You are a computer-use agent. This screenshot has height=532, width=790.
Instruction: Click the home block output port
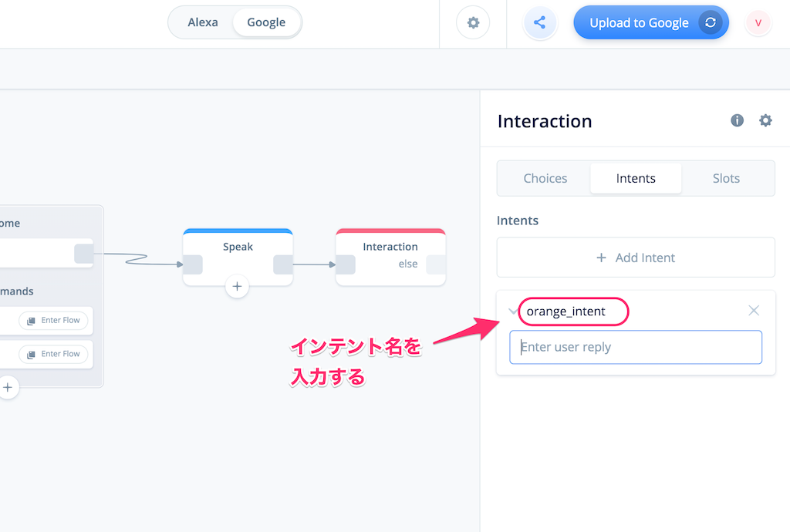pos(83,254)
